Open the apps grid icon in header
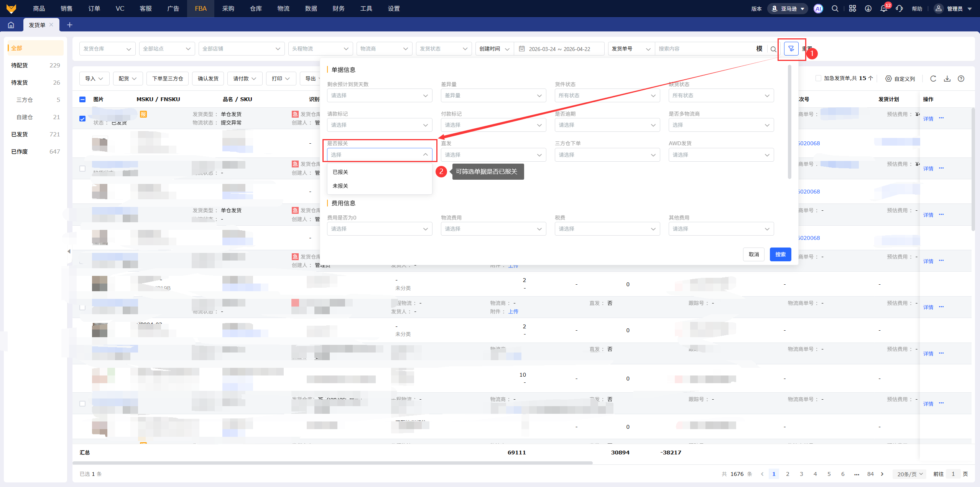Screen dimensions: 980x487 pyautogui.click(x=852, y=8)
